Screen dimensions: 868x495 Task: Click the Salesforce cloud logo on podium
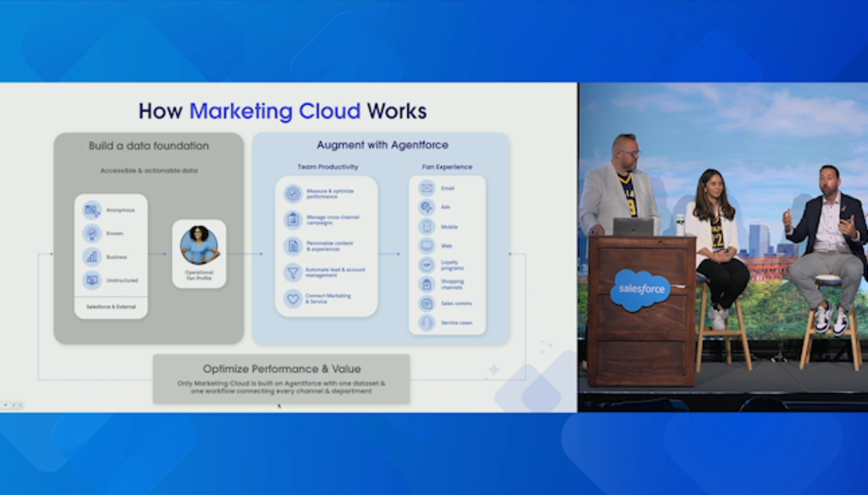640,290
